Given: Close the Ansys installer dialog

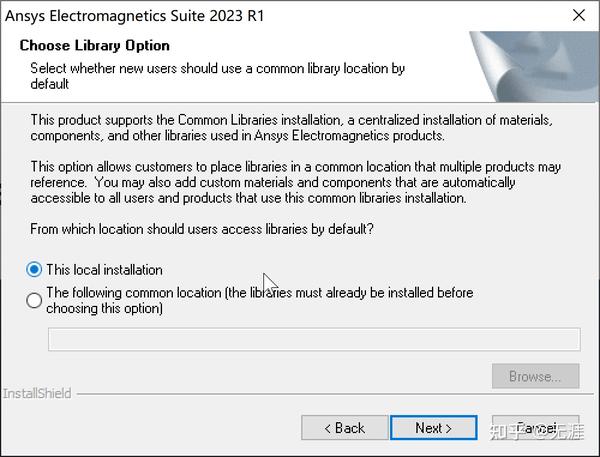Looking at the screenshot, I should click(579, 15).
